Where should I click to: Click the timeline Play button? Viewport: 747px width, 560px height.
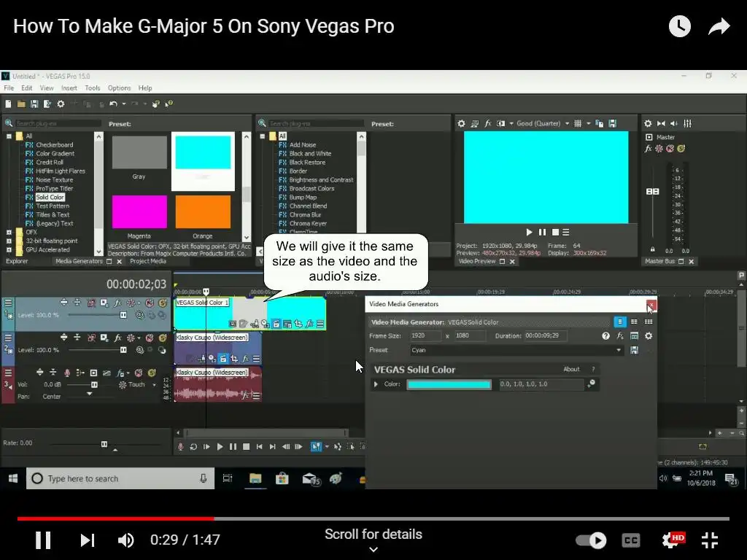[220, 447]
